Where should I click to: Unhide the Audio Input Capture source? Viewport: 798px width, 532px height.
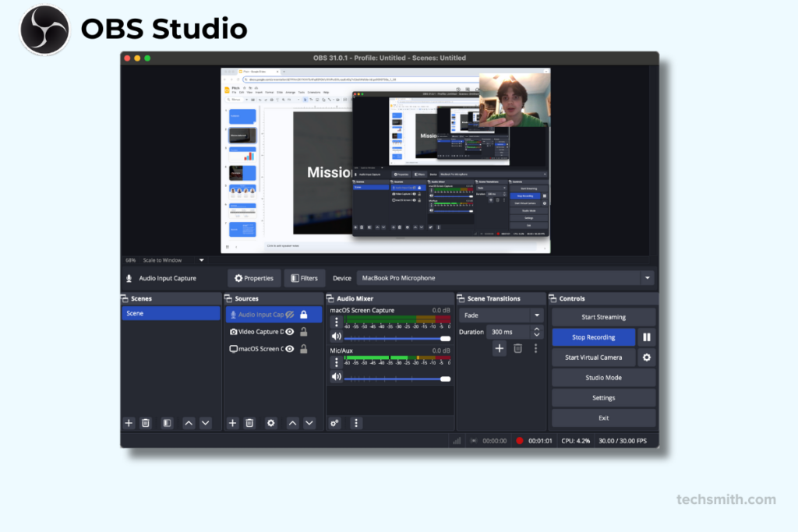click(x=289, y=315)
